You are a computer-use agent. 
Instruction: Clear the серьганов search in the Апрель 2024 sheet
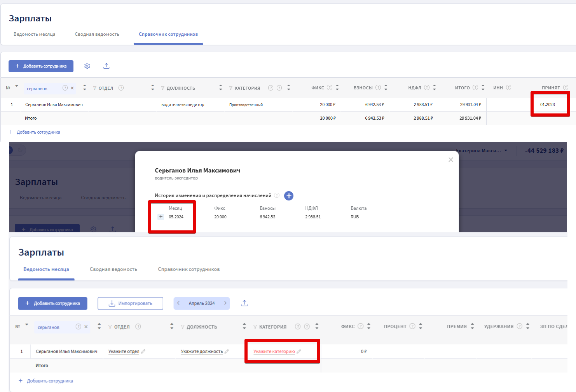point(86,327)
